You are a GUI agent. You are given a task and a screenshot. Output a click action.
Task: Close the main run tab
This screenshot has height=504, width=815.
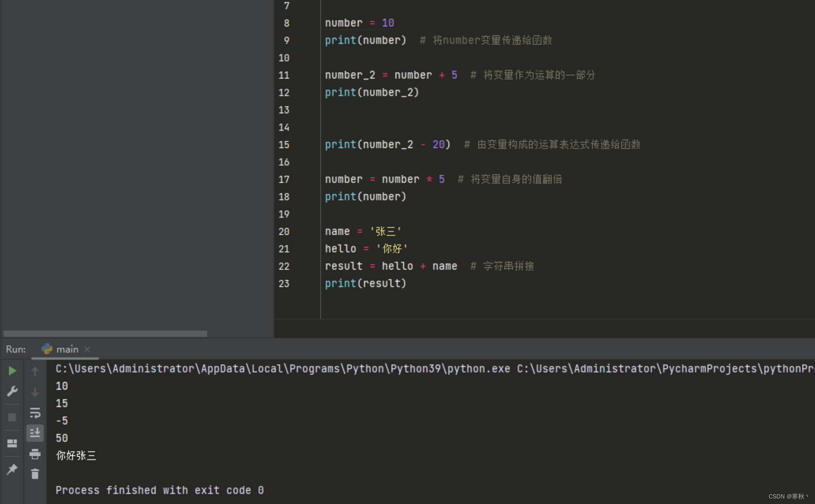click(x=87, y=349)
